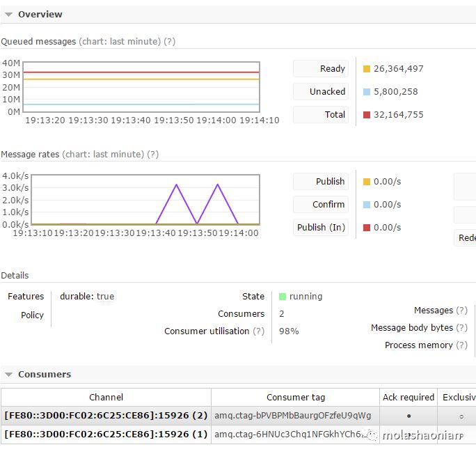Click the Channel column header

(x=106, y=397)
